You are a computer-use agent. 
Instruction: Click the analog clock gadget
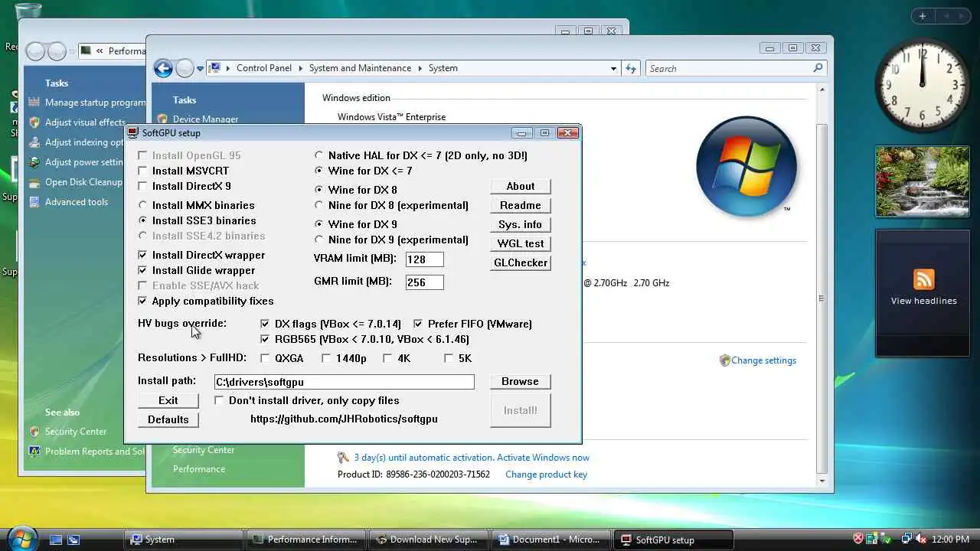[922, 86]
